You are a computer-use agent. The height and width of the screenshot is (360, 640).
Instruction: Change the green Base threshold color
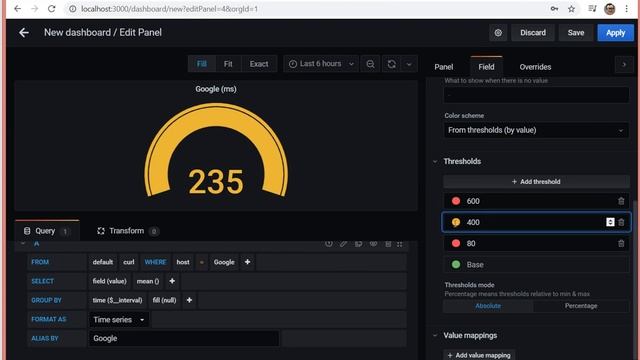point(456,265)
